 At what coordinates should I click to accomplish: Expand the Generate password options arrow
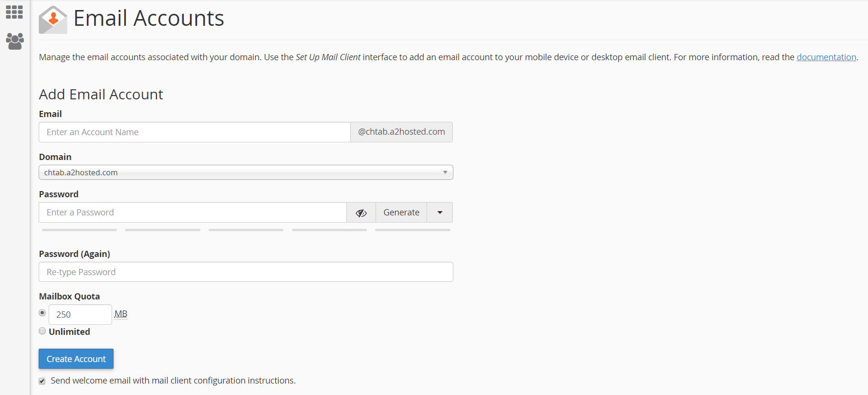click(x=440, y=213)
